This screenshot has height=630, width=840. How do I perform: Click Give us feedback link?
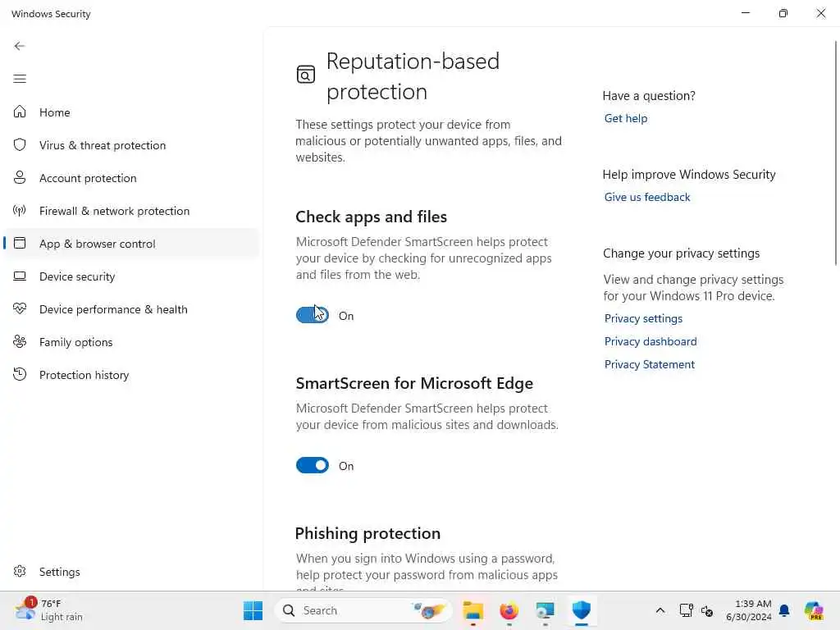click(646, 197)
